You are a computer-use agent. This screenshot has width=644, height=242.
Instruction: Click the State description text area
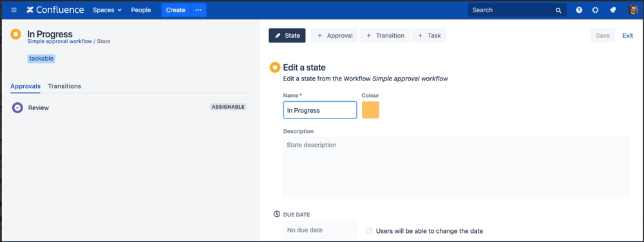456,167
